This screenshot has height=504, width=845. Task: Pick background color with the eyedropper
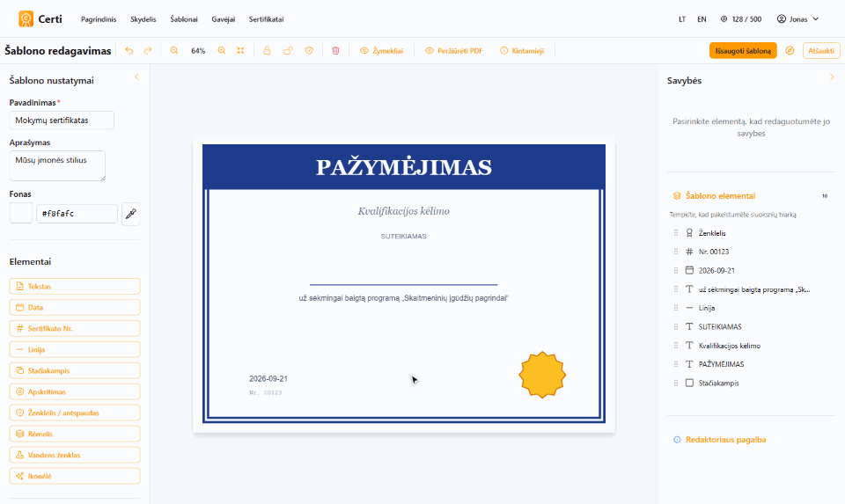tap(131, 214)
